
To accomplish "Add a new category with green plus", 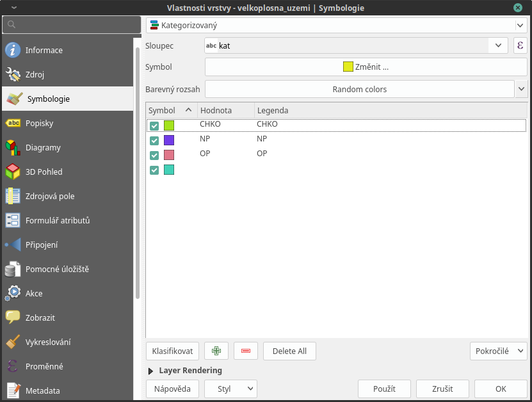I will [216, 351].
